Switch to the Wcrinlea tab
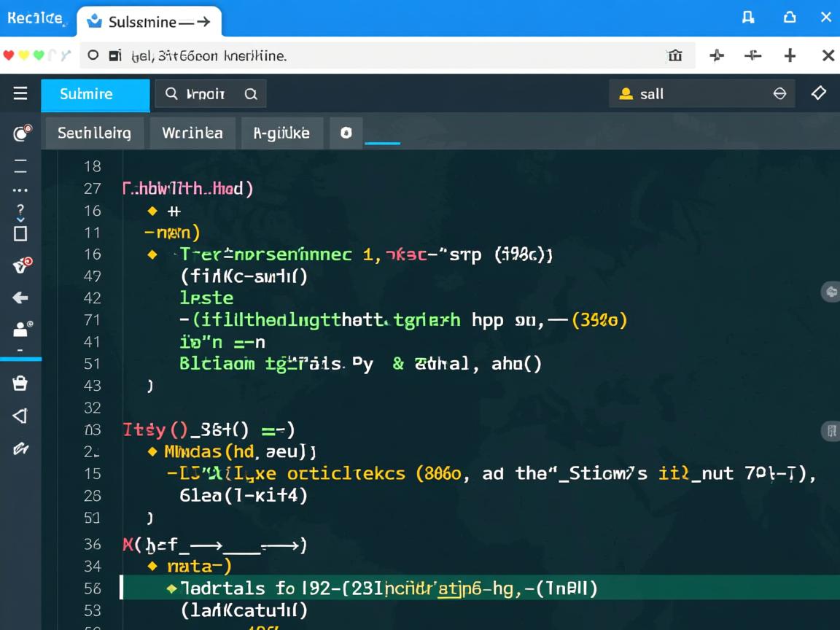Viewport: 840px width, 630px height. point(192,133)
